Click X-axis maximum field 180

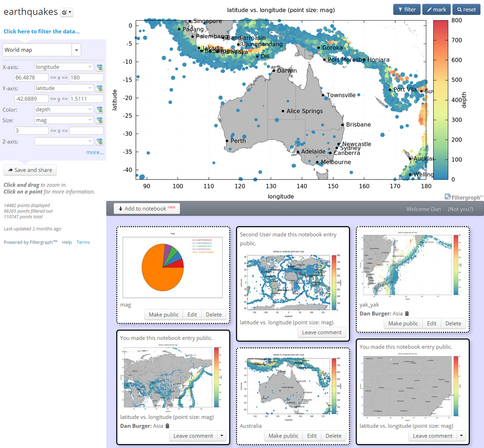(86, 77)
